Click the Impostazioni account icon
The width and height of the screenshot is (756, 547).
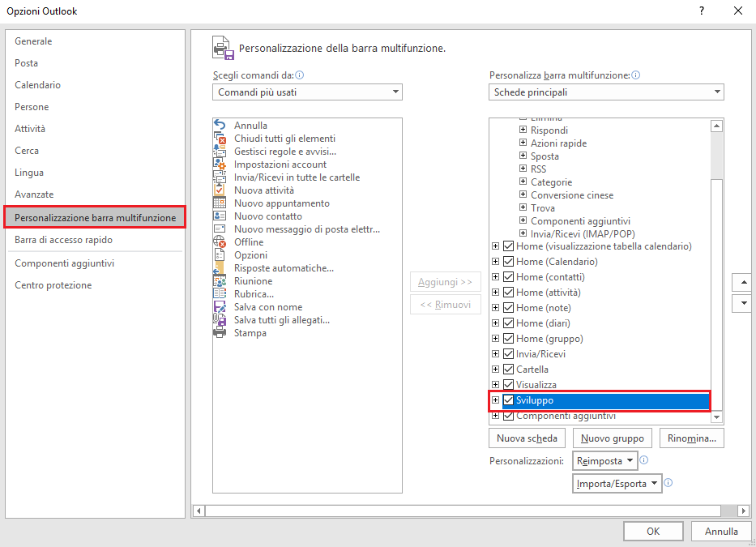pos(220,164)
